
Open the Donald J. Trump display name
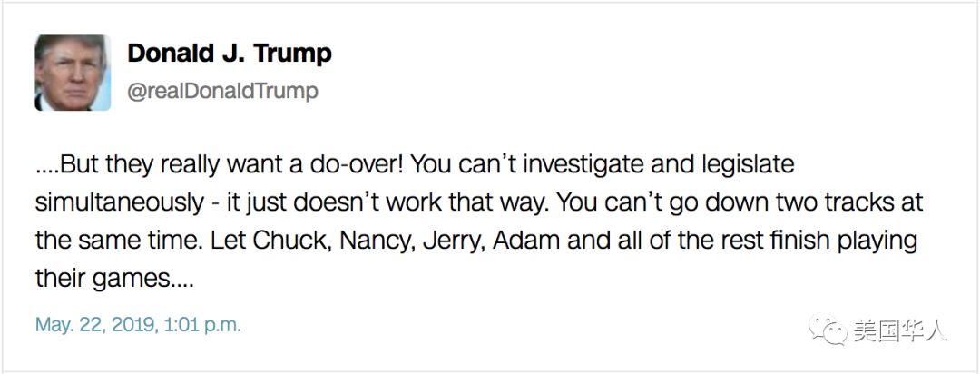230,54
